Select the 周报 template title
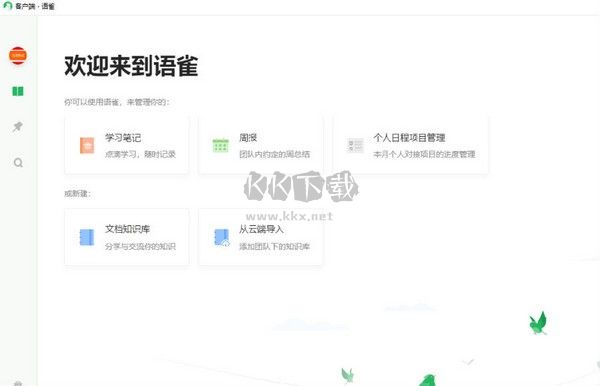This screenshot has height=386, width=600. [x=248, y=138]
